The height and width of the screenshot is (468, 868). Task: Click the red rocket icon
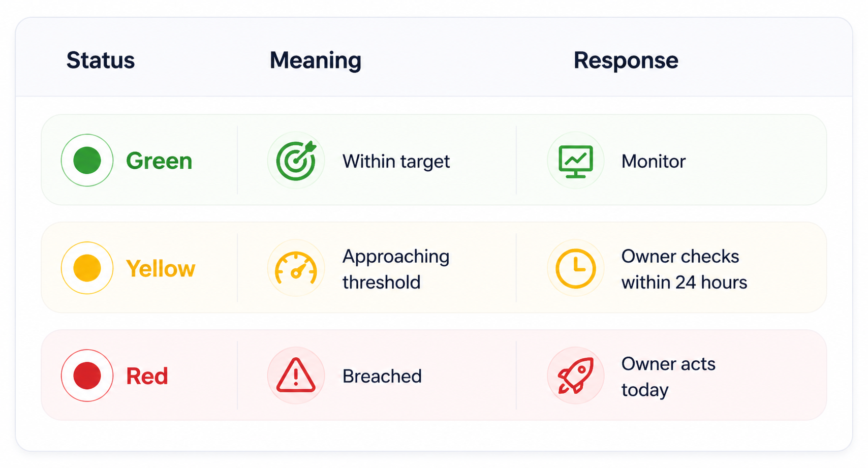pos(575,376)
